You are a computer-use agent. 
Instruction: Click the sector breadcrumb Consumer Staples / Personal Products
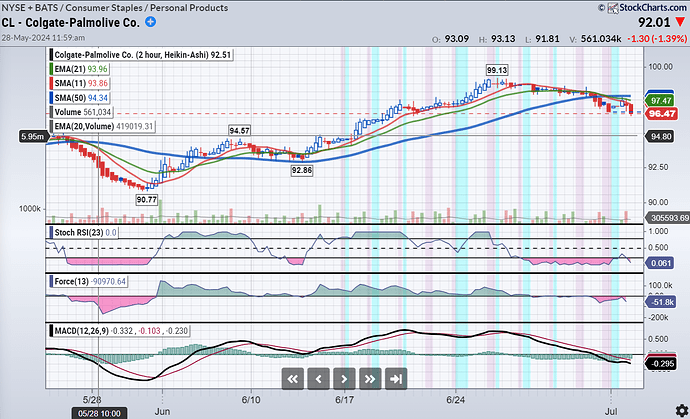(x=147, y=7)
